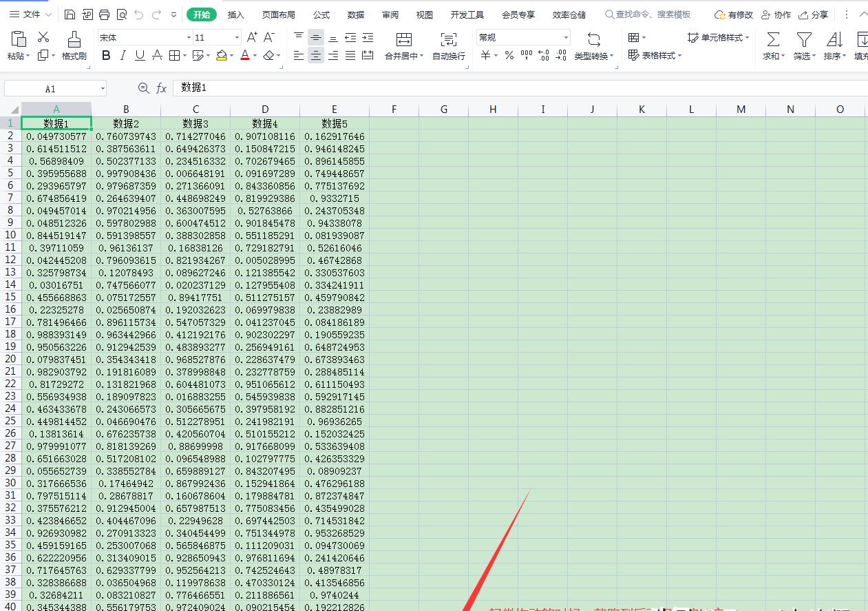868x611 pixels.
Task: Justify text alignment icon
Action: click(x=350, y=55)
